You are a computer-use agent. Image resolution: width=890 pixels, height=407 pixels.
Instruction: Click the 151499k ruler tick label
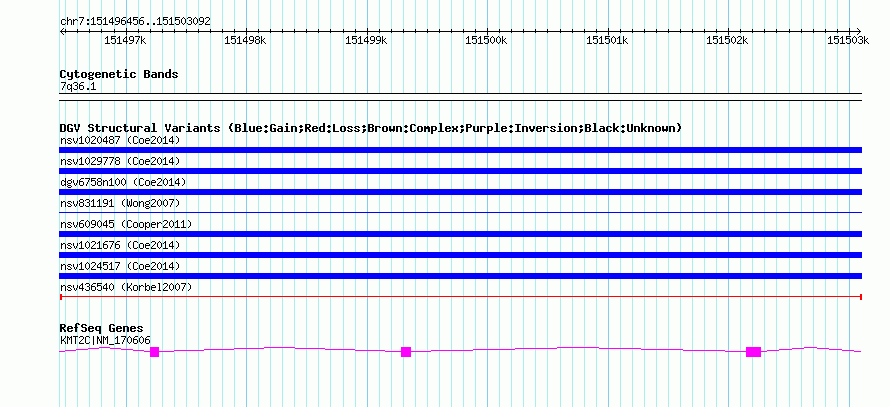[x=366, y=40]
